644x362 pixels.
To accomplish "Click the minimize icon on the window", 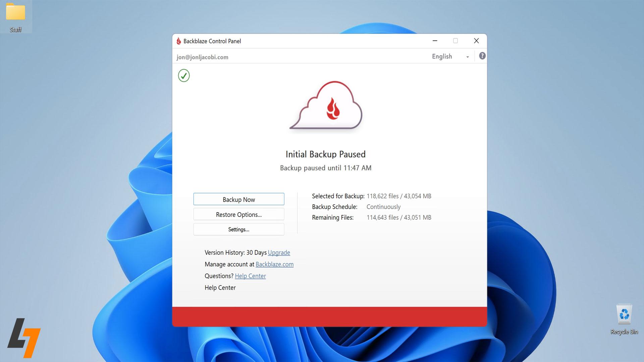I will coord(435,41).
